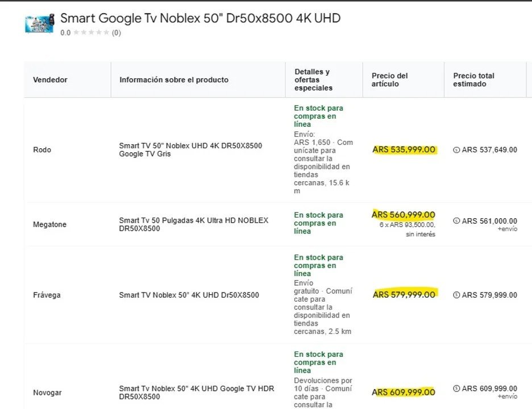
Task: Click the star rating below the title
Action: pyautogui.click(x=91, y=33)
